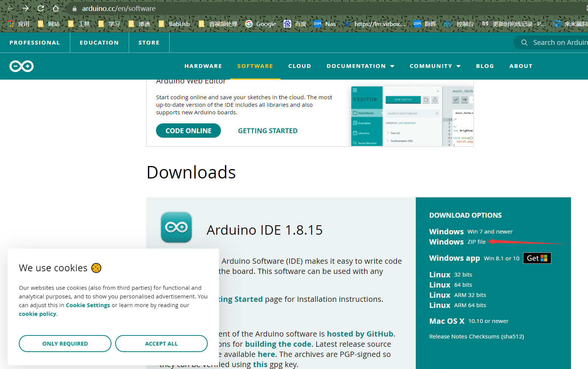Download Mac OS X 10.10 or newer

pos(469,321)
